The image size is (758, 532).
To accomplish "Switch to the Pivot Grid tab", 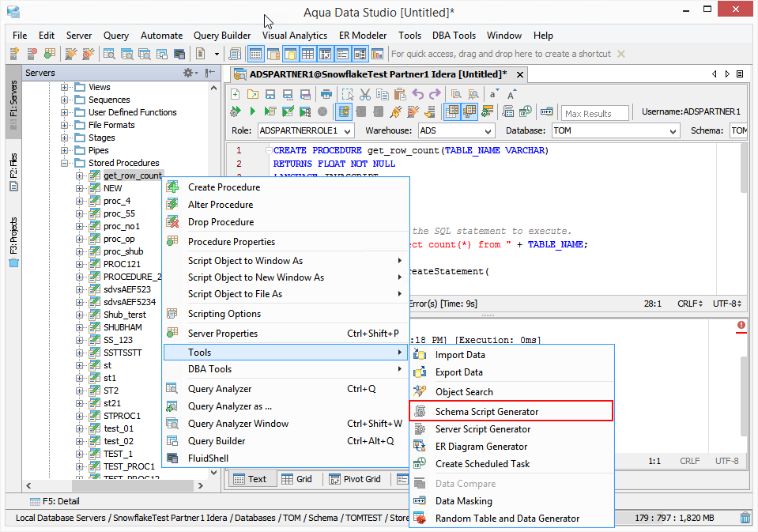I will coord(356,479).
